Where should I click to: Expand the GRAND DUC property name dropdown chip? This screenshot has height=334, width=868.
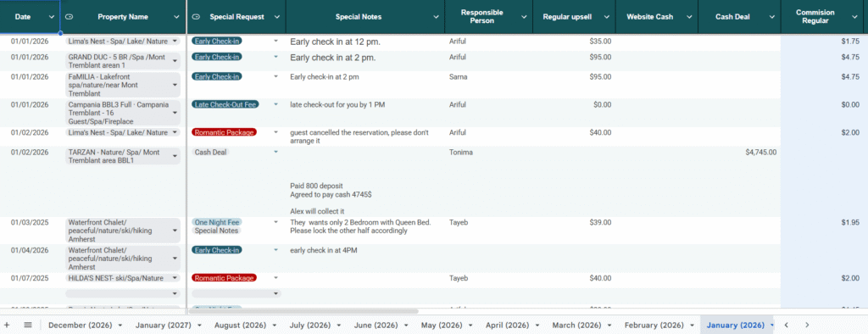175,61
